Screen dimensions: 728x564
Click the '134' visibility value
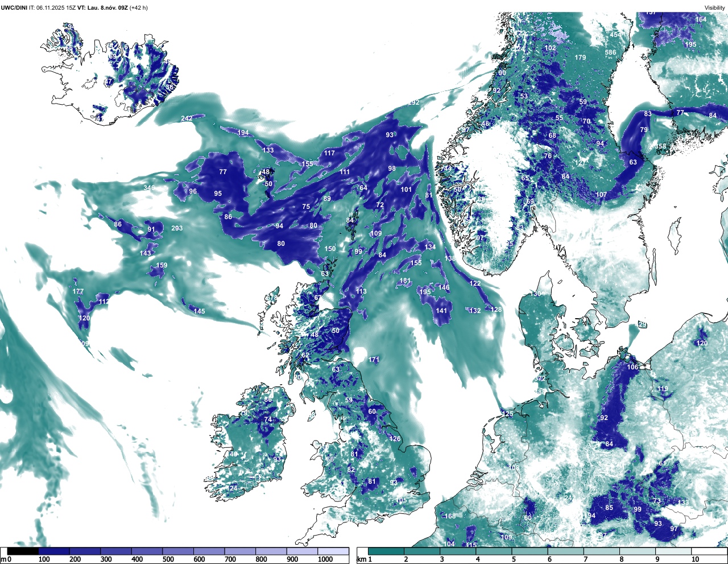click(430, 247)
